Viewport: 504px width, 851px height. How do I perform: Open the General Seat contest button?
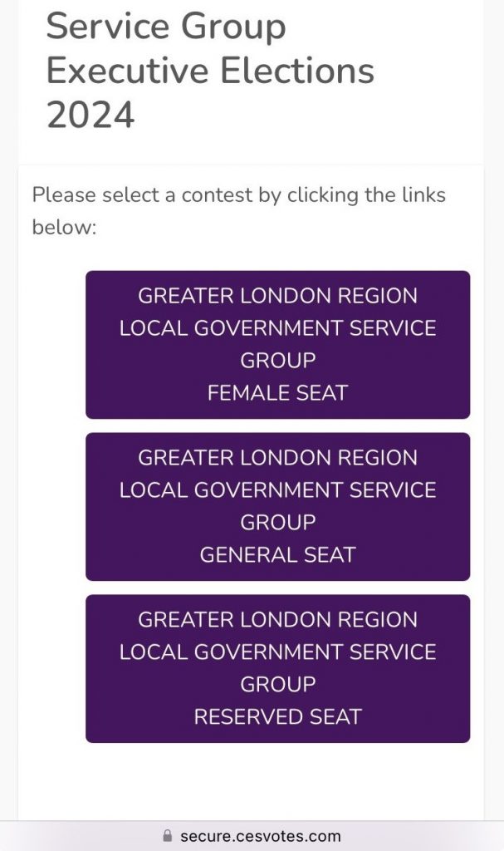(x=277, y=506)
